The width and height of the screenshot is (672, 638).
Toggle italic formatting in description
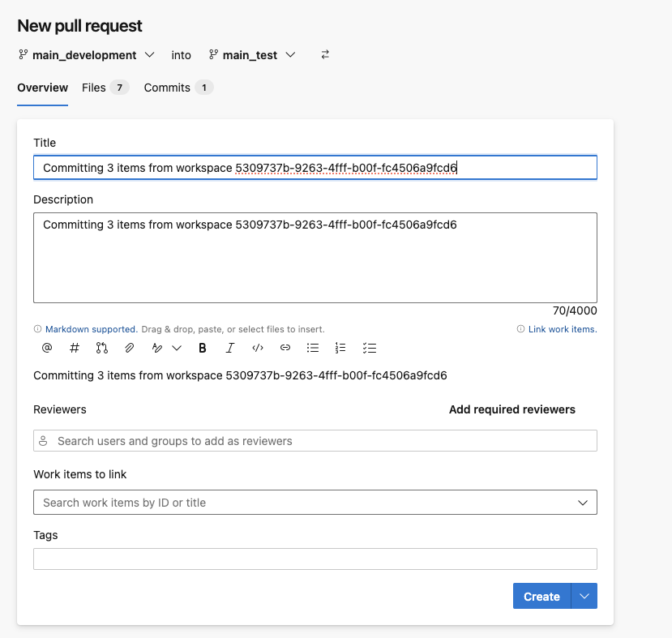(230, 348)
